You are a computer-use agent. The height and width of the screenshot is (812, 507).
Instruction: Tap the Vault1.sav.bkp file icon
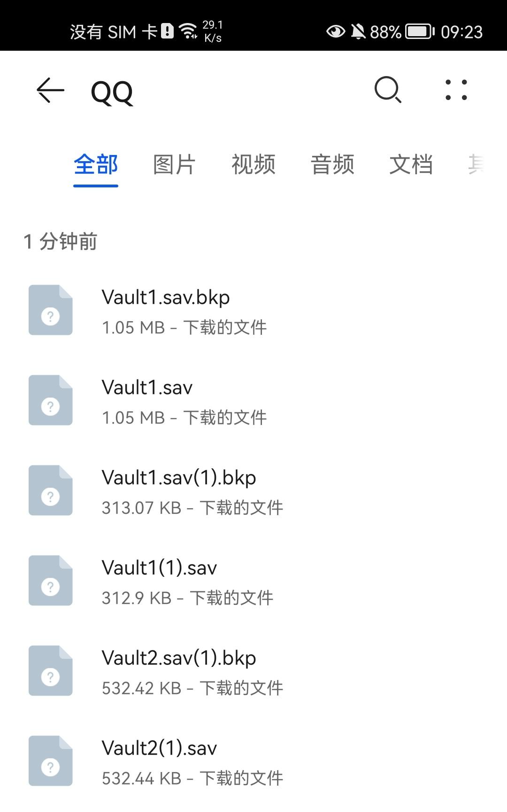(51, 310)
